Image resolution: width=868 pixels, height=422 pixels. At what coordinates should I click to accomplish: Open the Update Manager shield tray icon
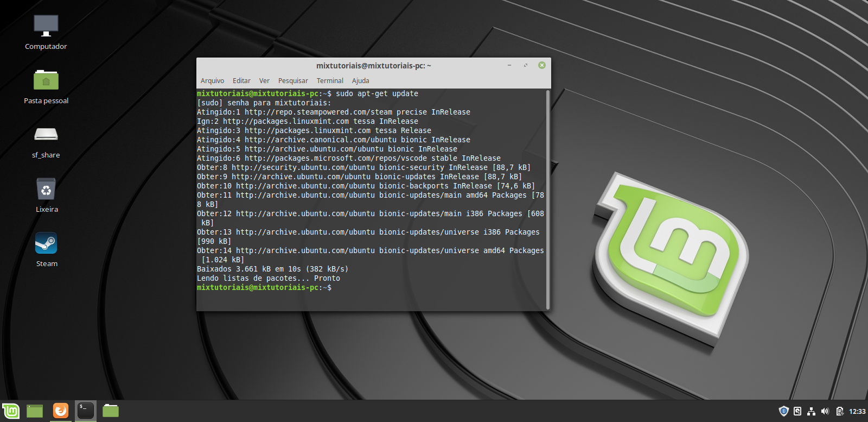(x=783, y=411)
